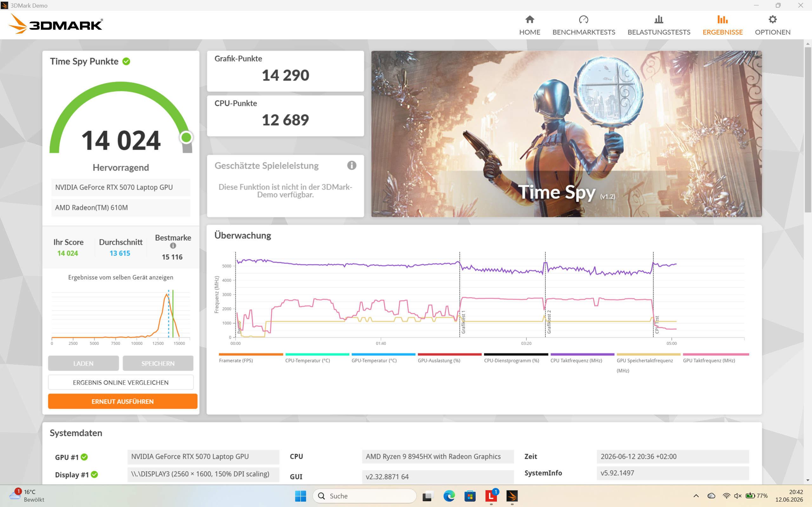This screenshot has width=812, height=507.
Task: Click the Grafik-Punkte value 14 290
Action: (285, 75)
